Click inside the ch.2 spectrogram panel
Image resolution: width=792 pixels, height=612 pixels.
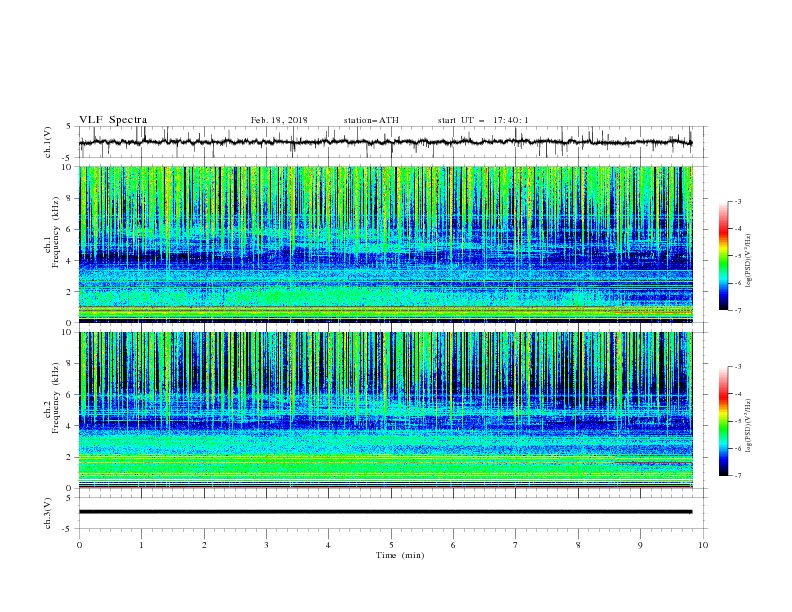385,410
